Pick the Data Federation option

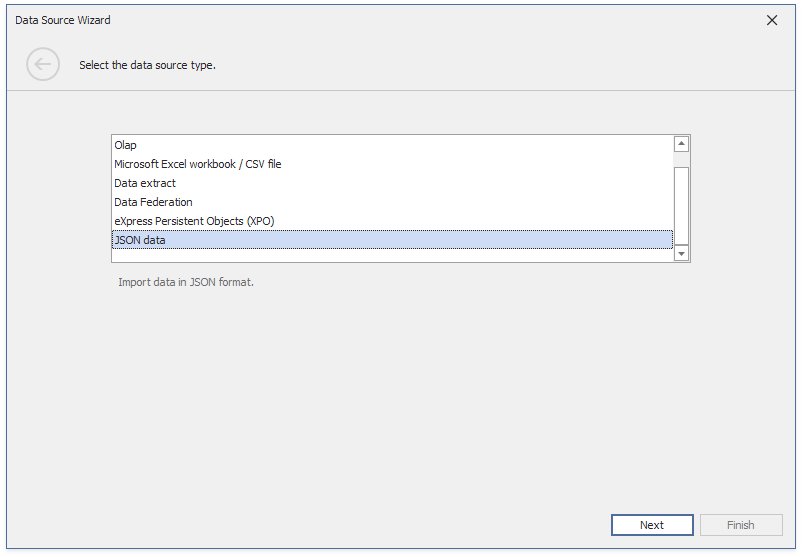tap(153, 202)
